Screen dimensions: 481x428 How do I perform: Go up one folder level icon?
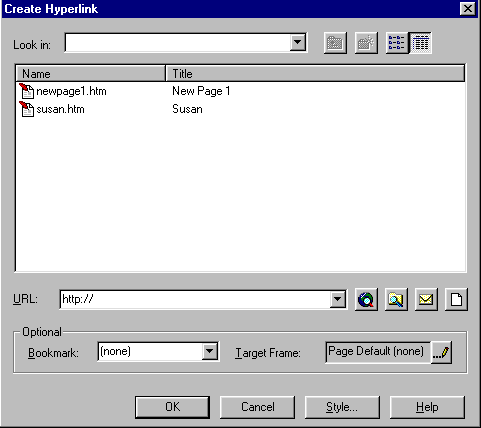pos(335,43)
